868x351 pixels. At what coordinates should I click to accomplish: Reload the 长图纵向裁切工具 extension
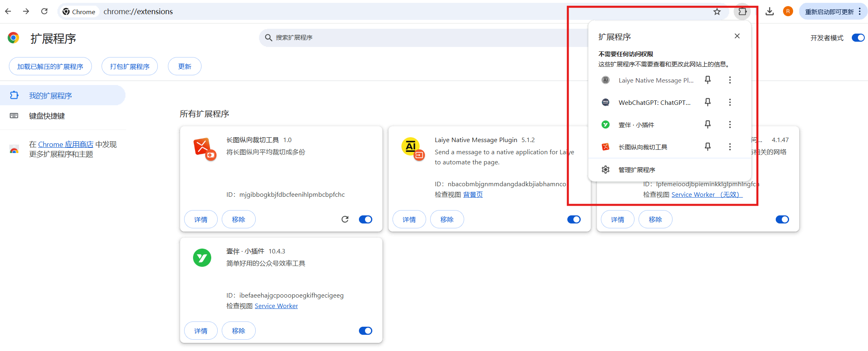pyautogui.click(x=345, y=219)
